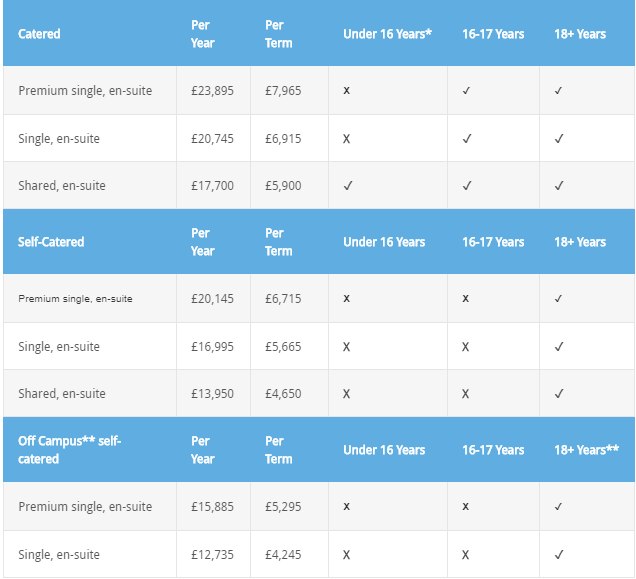This screenshot has width=636, height=579.
Task: Select the Self-Catered section header
Action: pos(51,242)
